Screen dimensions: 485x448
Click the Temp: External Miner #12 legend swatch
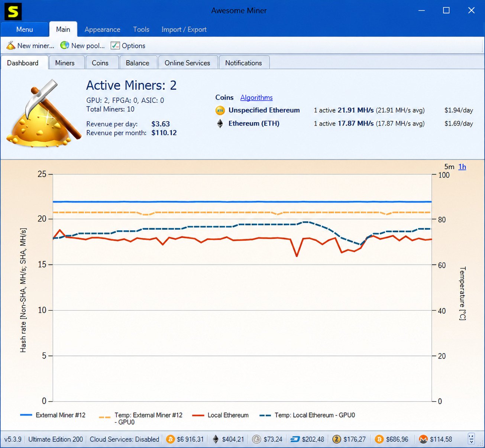[x=105, y=417]
